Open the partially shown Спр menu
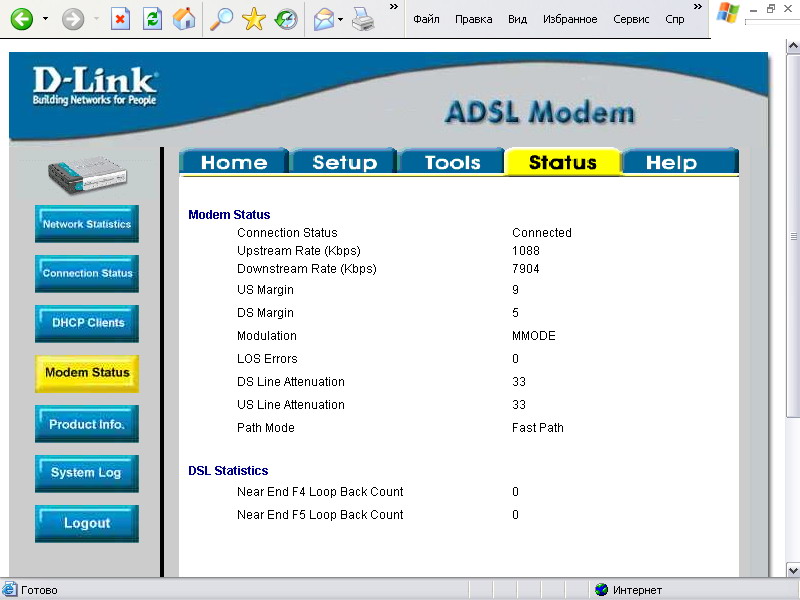The height and width of the screenshot is (600, 800). click(x=674, y=19)
